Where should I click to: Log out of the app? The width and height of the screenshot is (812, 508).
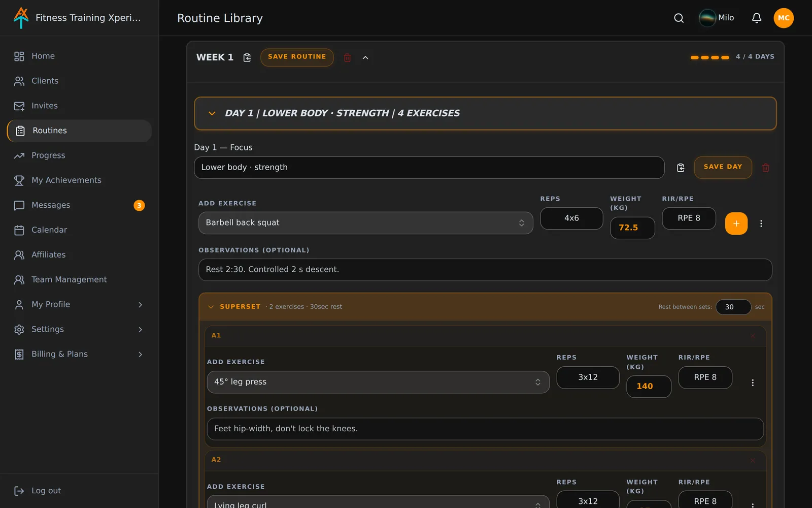(39, 491)
